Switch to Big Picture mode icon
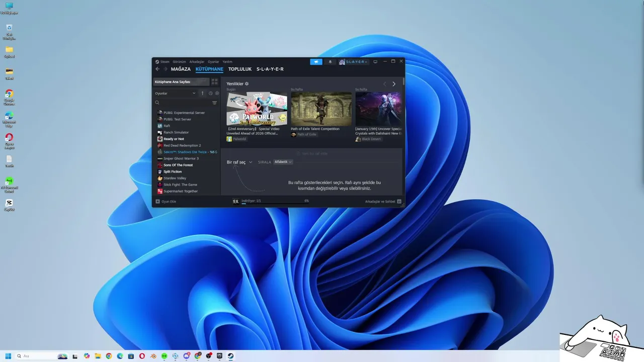Image resolution: width=644 pixels, height=362 pixels. (x=375, y=62)
